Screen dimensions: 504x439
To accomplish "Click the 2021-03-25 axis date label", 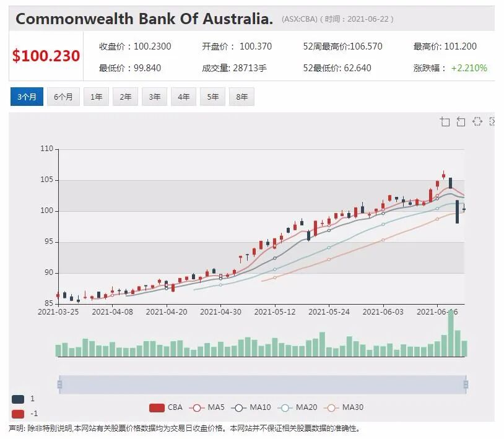I will click(x=58, y=311).
